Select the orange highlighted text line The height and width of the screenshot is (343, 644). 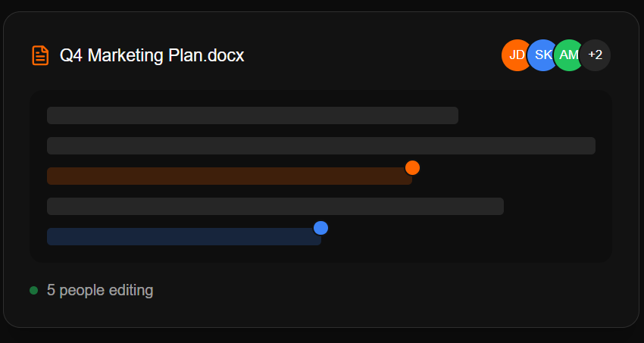227,176
